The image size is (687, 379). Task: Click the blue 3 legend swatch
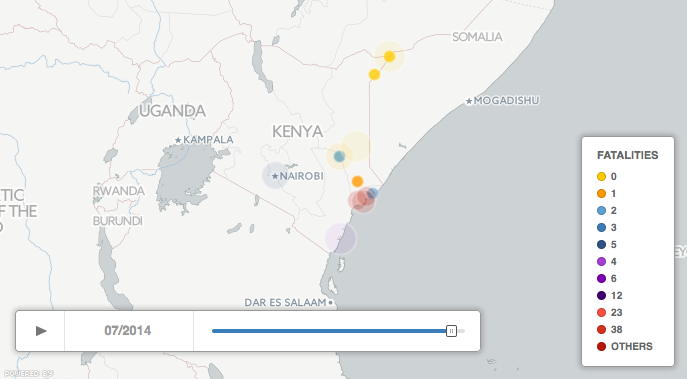pyautogui.click(x=602, y=227)
